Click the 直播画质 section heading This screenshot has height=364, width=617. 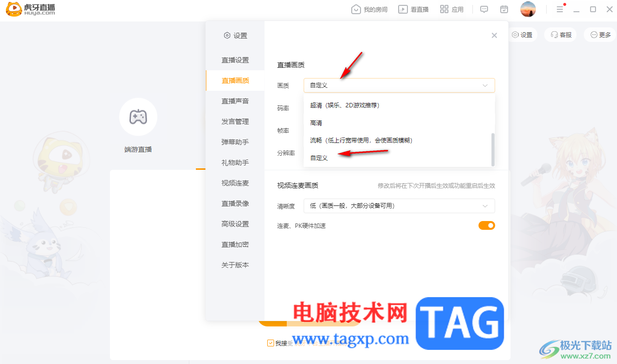click(291, 65)
